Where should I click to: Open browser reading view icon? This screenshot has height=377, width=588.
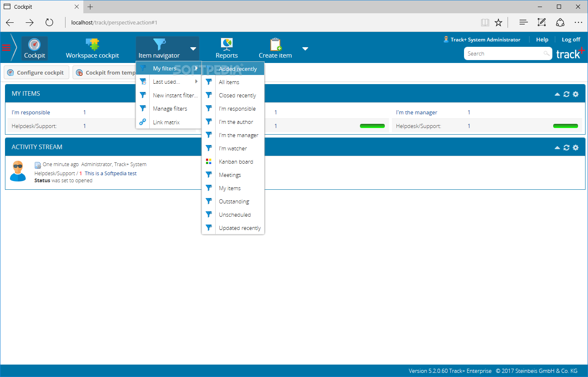coord(485,22)
